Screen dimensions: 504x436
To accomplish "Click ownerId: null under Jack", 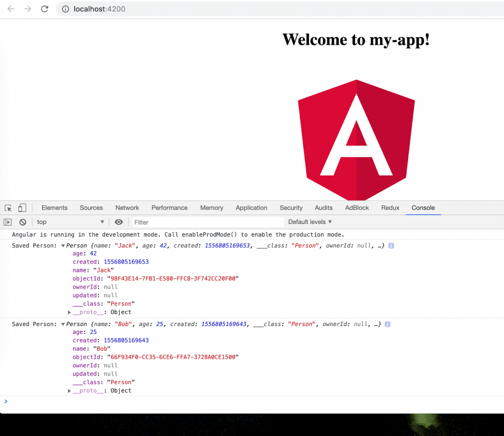I will 95,287.
